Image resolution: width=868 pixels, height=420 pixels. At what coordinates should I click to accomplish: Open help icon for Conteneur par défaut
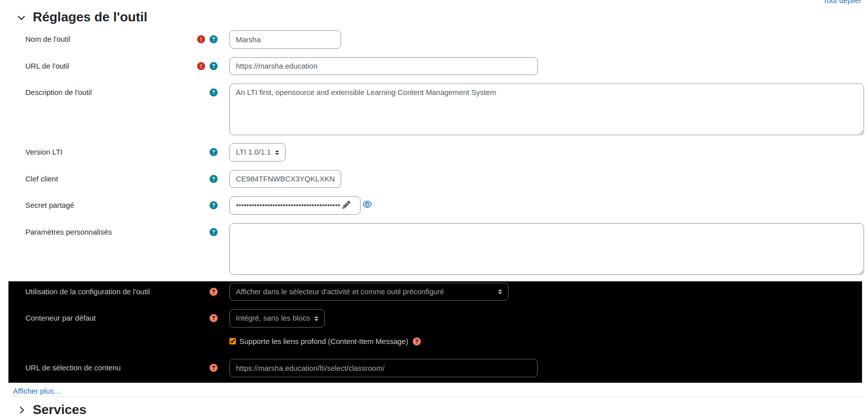(214, 318)
